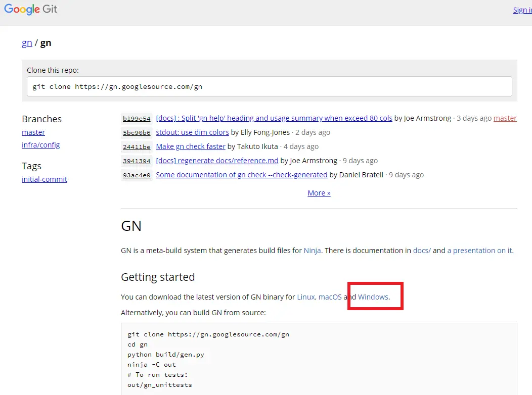Open commit hash 5bc90b6
Image resolution: width=532 pixels, height=395 pixels.
click(137, 133)
